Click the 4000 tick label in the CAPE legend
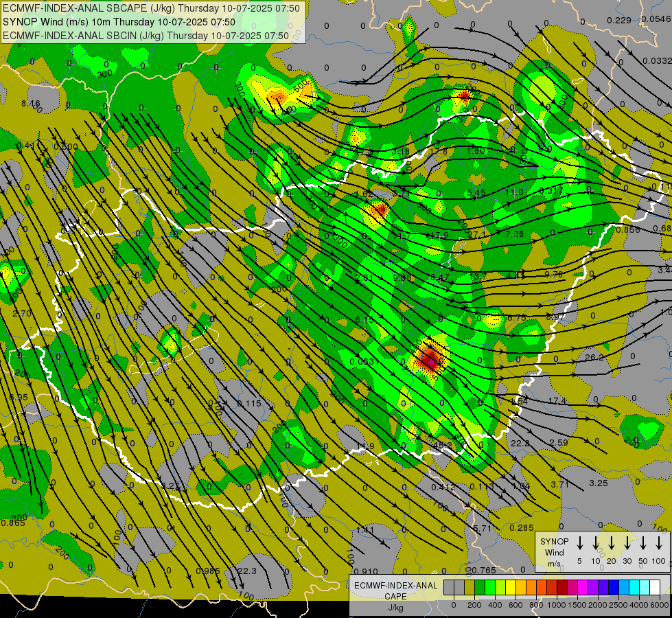 pos(639,605)
